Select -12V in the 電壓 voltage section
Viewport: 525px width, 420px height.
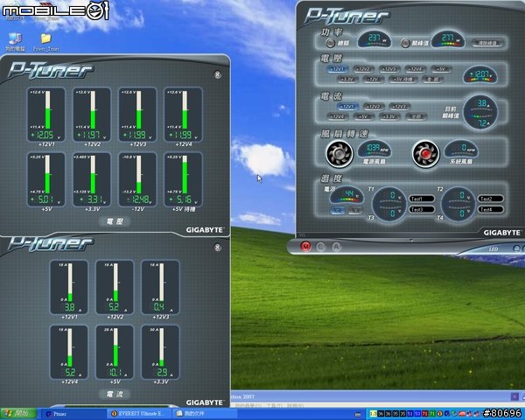coord(373,80)
